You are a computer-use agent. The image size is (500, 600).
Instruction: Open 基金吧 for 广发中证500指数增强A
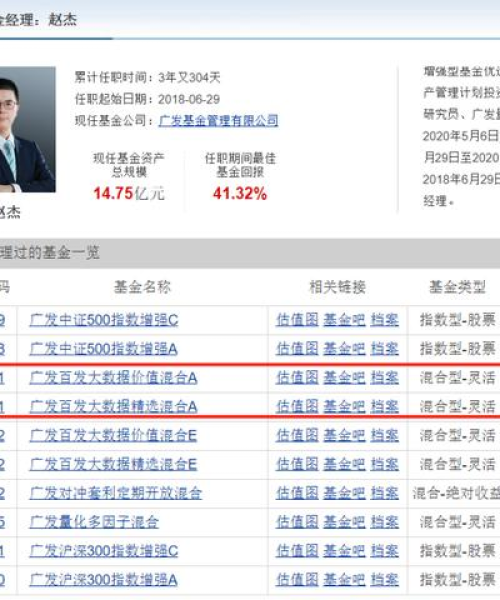coord(344,349)
